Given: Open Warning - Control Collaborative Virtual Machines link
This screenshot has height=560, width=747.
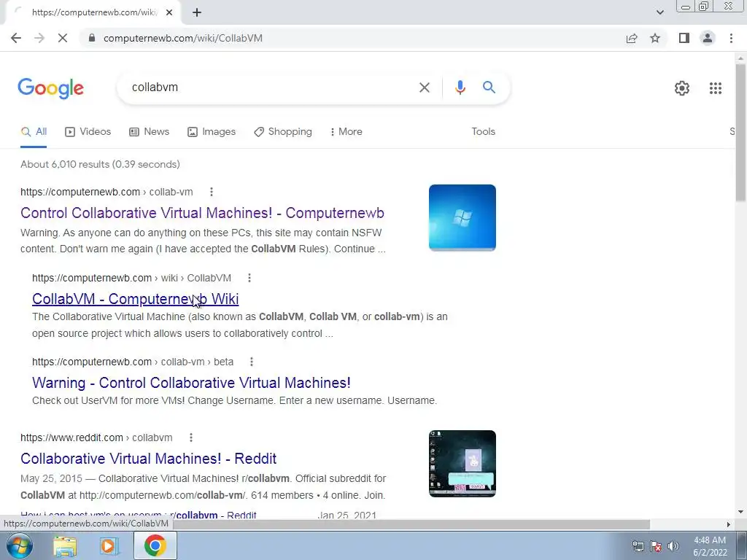Looking at the screenshot, I should click(192, 383).
